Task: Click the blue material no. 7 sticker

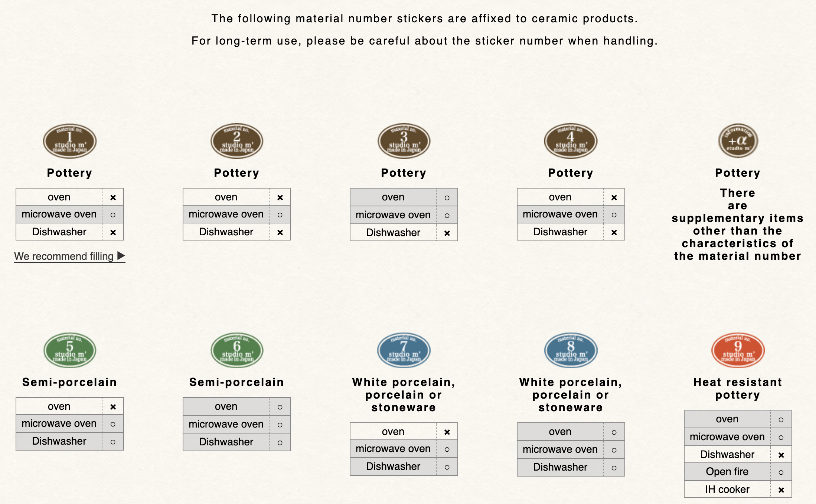Action: (404, 350)
